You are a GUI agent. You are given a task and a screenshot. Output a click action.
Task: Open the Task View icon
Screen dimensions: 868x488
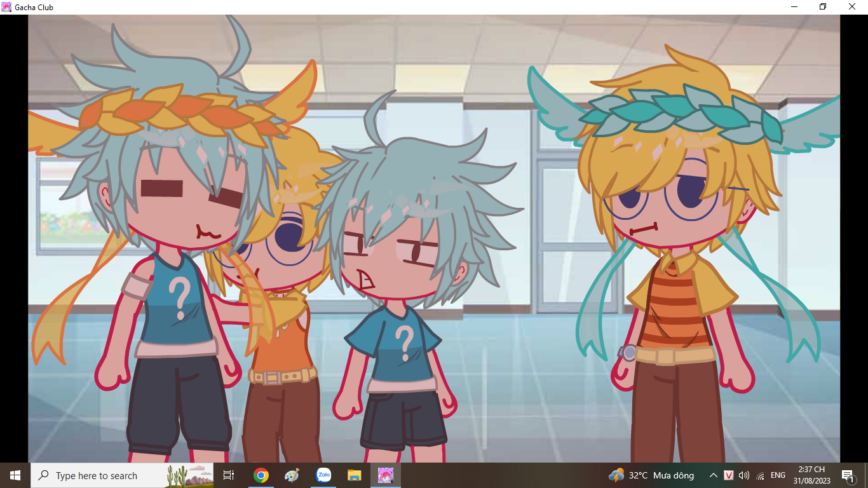point(229,475)
